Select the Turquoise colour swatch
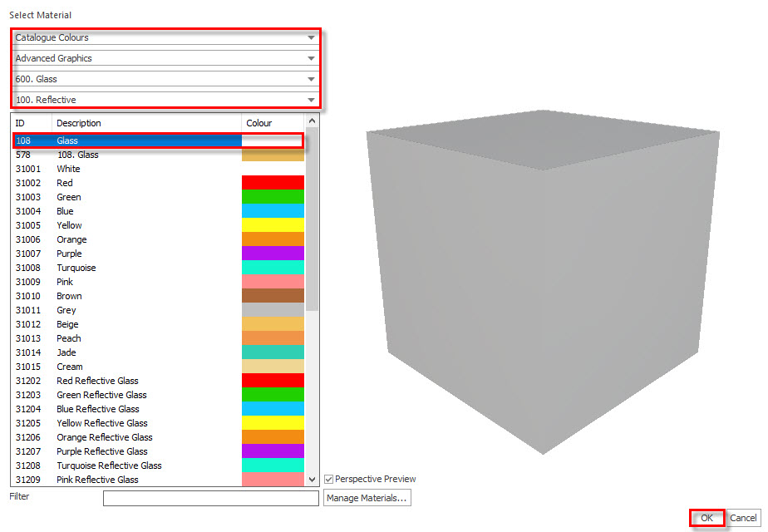The width and height of the screenshot is (768, 532). 273,268
